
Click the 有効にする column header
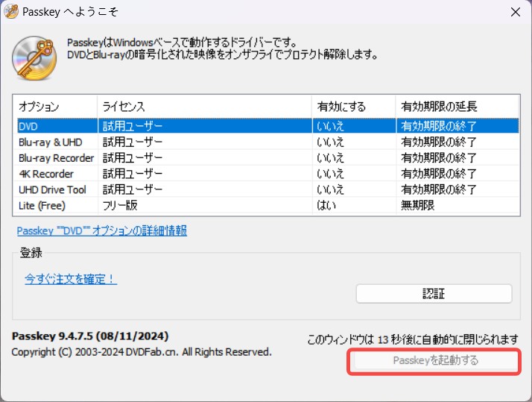point(353,107)
